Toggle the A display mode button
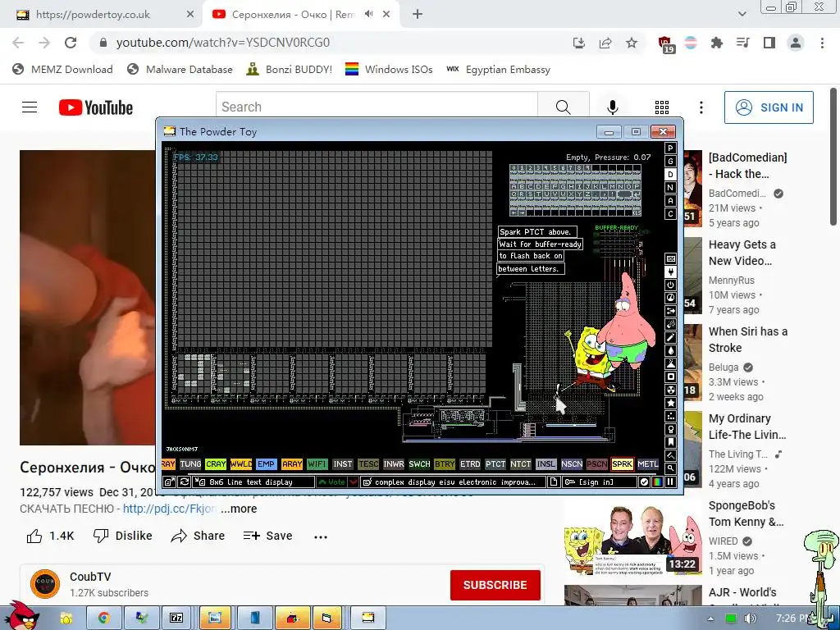Image resolution: width=840 pixels, height=630 pixels. coord(670,200)
